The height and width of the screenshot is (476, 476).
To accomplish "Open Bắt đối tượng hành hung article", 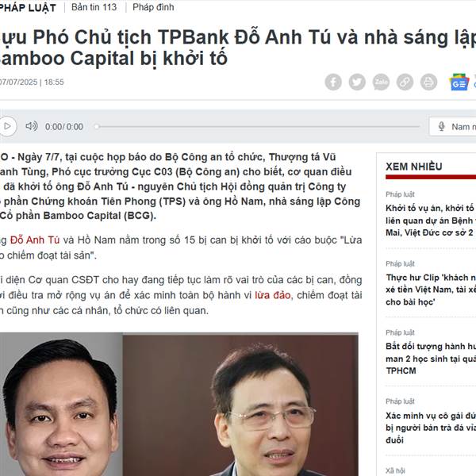I will coord(431,359).
